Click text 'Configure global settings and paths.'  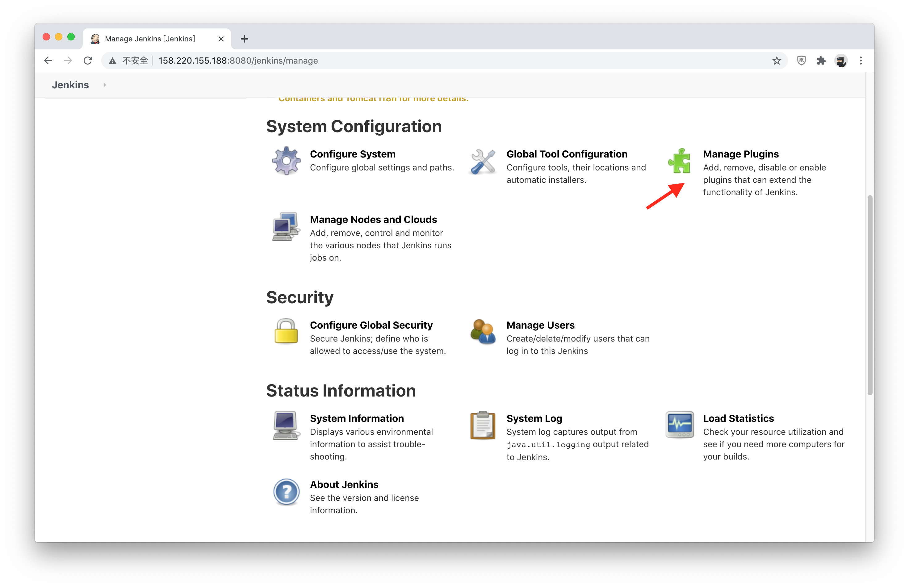pos(382,168)
